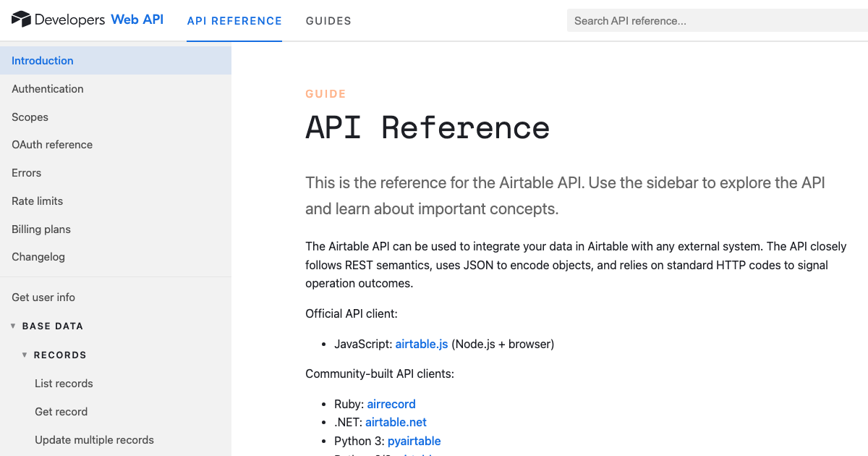Select the List records endpoint
868x456 pixels.
tap(64, 383)
